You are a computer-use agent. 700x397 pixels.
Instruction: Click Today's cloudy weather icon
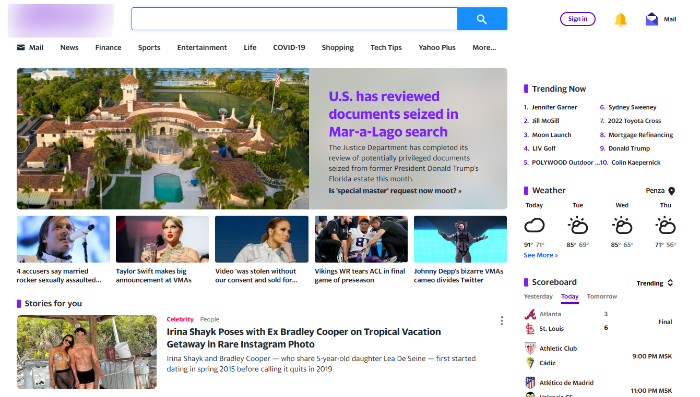click(x=534, y=226)
